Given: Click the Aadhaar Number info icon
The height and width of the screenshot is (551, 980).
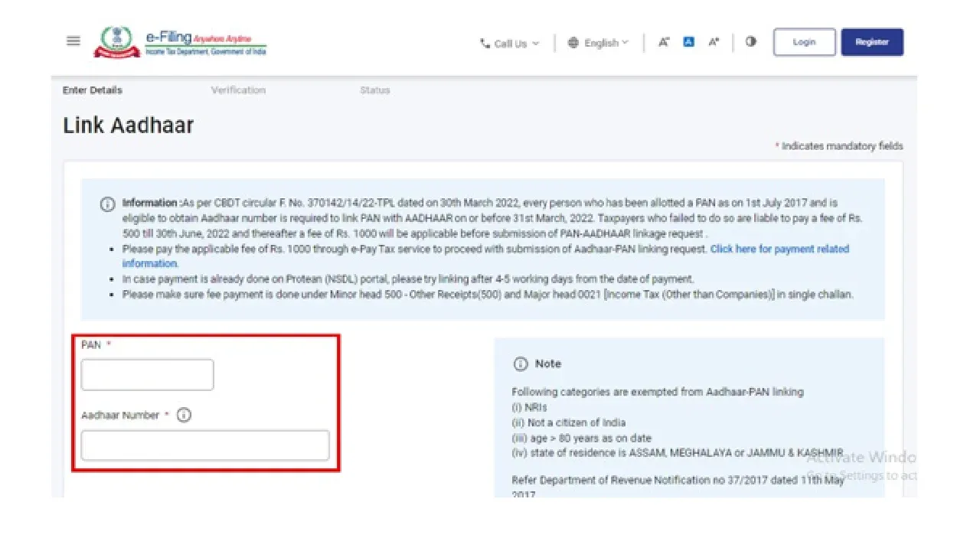Looking at the screenshot, I should point(184,416).
